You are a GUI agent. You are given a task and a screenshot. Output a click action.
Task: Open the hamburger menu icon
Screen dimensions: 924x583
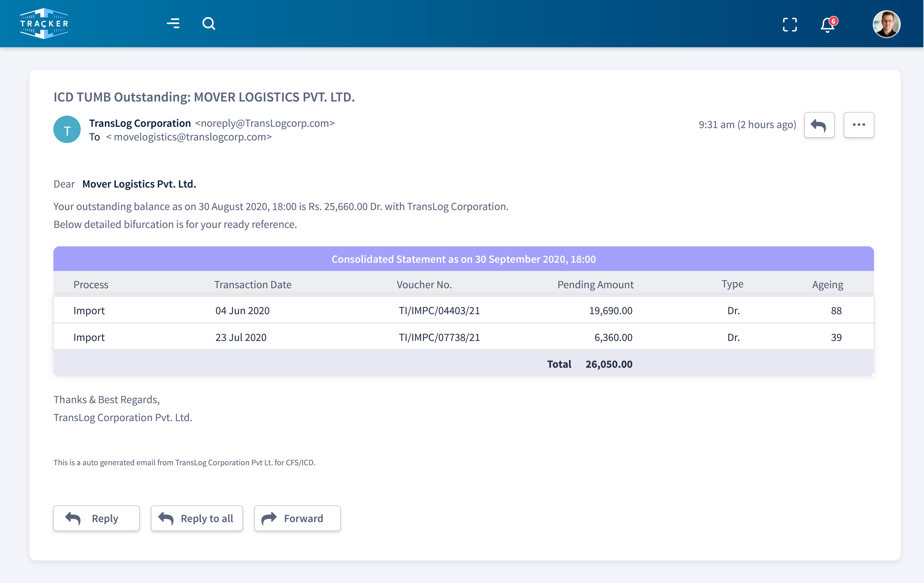click(173, 23)
